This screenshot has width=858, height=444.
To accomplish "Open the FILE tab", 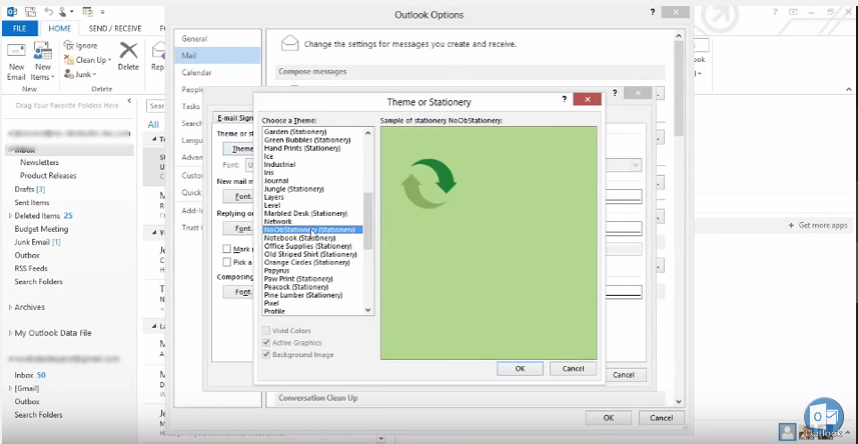I will [x=20, y=28].
